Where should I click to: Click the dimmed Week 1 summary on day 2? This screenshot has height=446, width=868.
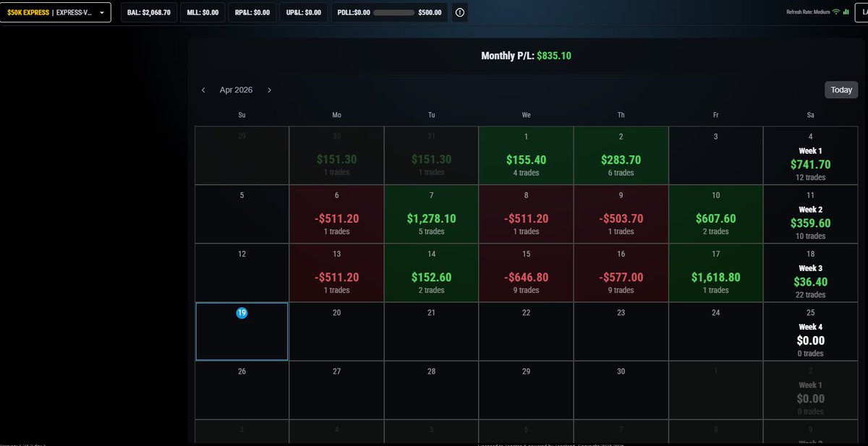(810, 390)
